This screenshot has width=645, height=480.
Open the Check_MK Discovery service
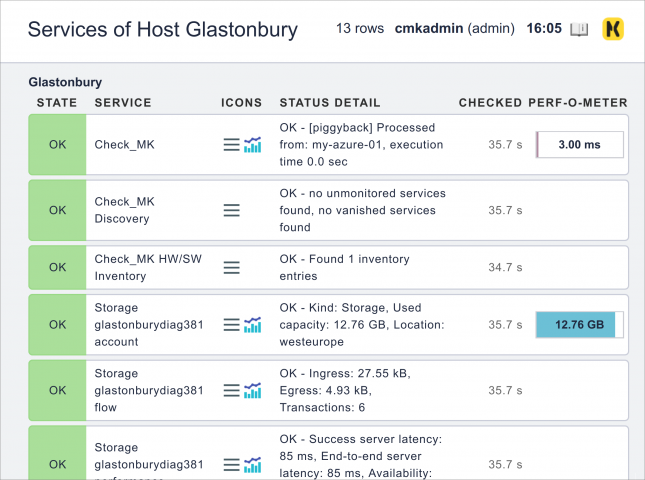point(125,210)
